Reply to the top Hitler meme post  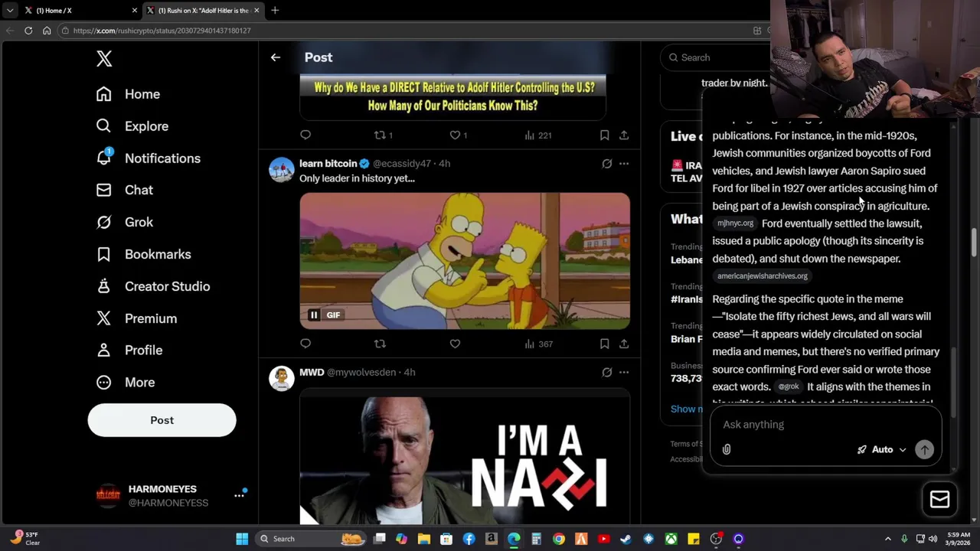[305, 135]
